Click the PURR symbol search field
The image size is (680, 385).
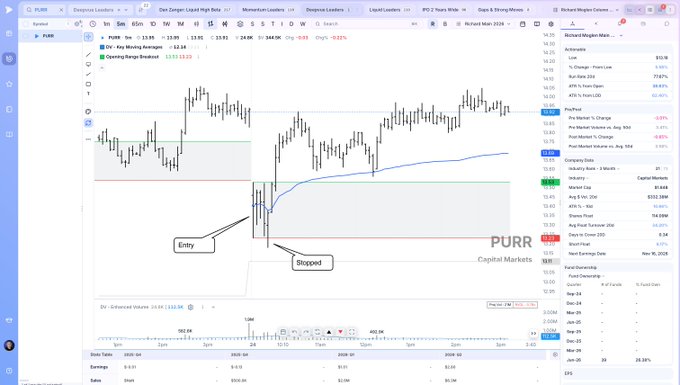tap(44, 10)
